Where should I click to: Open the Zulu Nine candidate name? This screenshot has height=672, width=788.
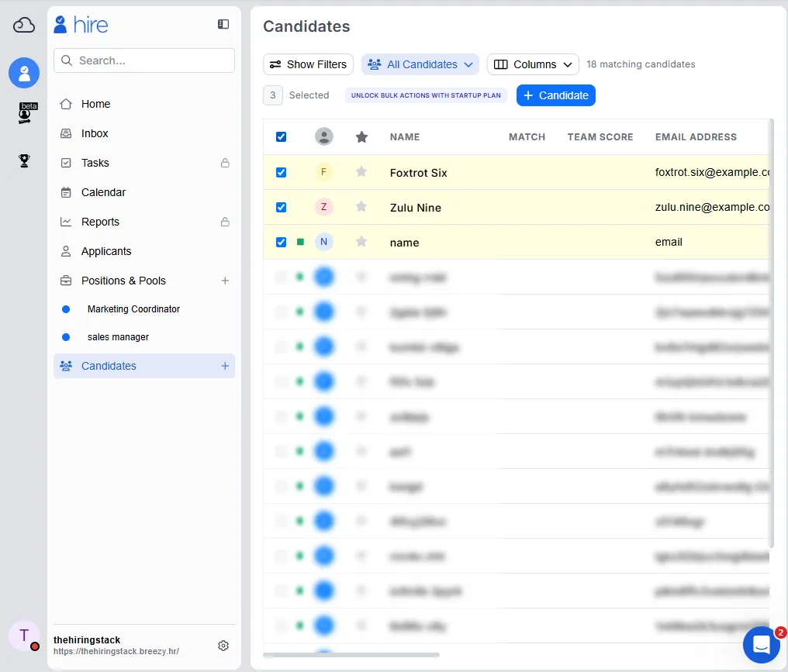[x=416, y=208]
